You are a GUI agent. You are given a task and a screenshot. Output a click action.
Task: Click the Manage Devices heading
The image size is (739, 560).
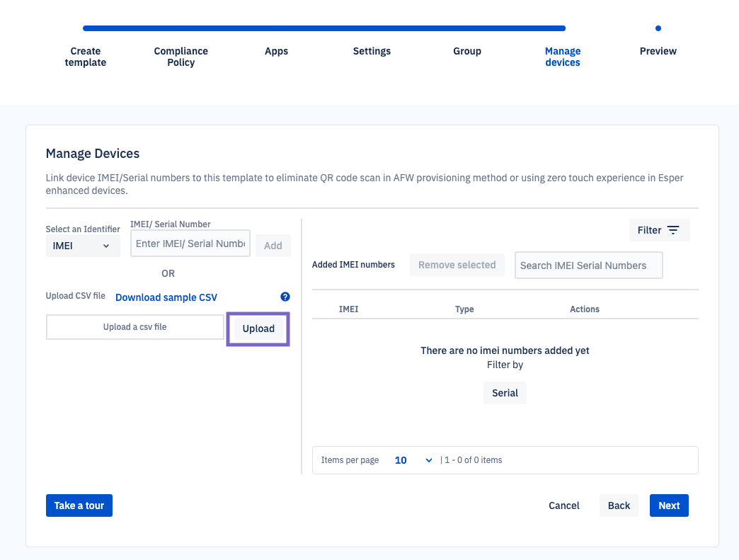pos(92,154)
